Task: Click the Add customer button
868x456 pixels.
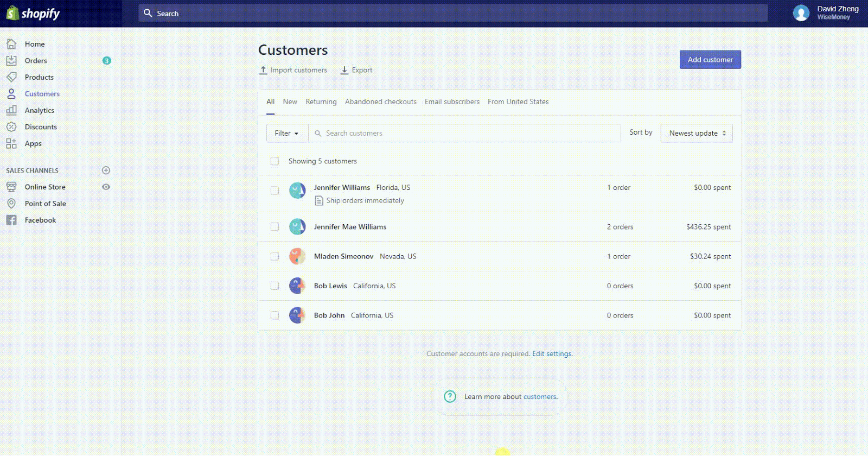Action: click(x=710, y=60)
